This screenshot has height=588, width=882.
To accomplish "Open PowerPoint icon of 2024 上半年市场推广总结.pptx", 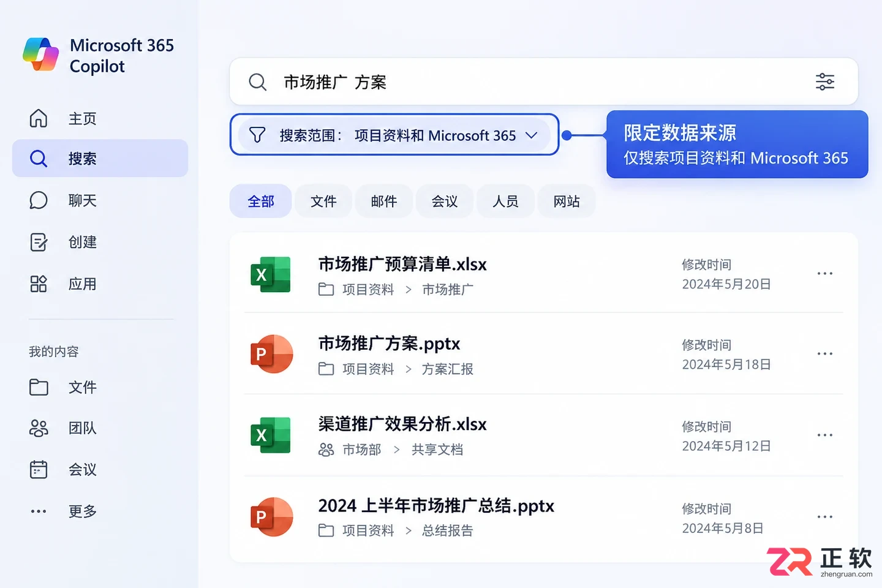I will (271, 517).
